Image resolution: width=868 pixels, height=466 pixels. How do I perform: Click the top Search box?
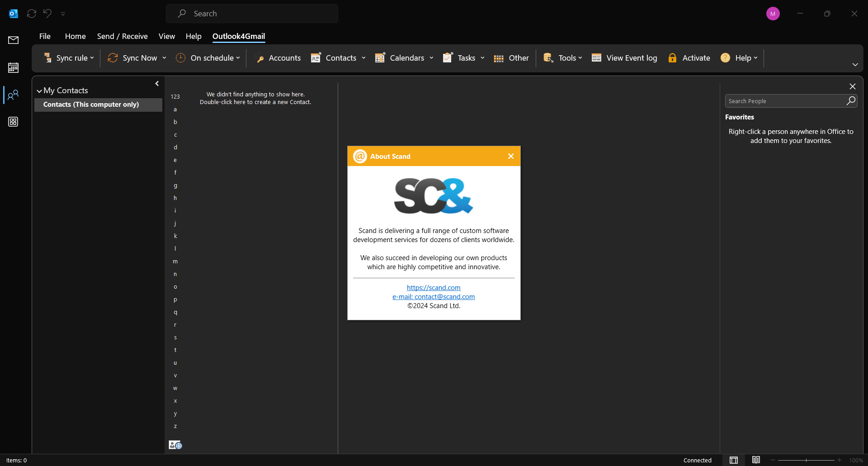pos(252,14)
